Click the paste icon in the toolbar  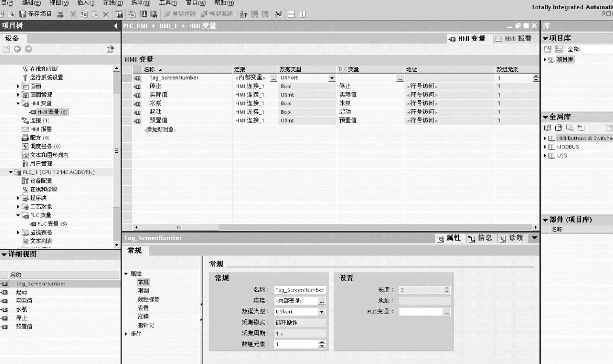point(95,14)
